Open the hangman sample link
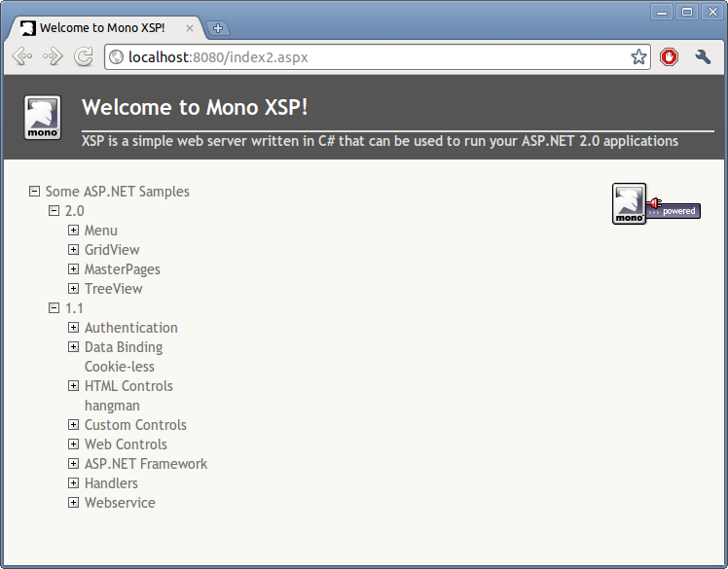 (x=112, y=407)
